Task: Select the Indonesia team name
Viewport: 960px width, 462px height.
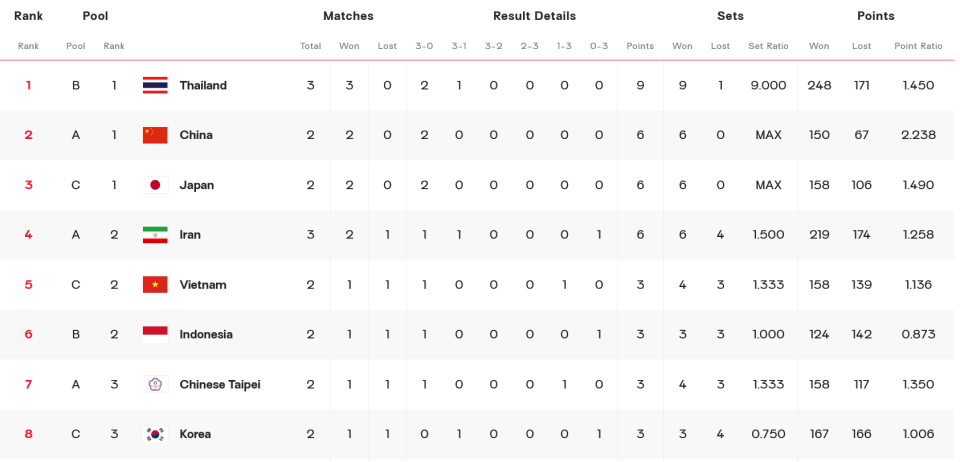Action: 206,334
